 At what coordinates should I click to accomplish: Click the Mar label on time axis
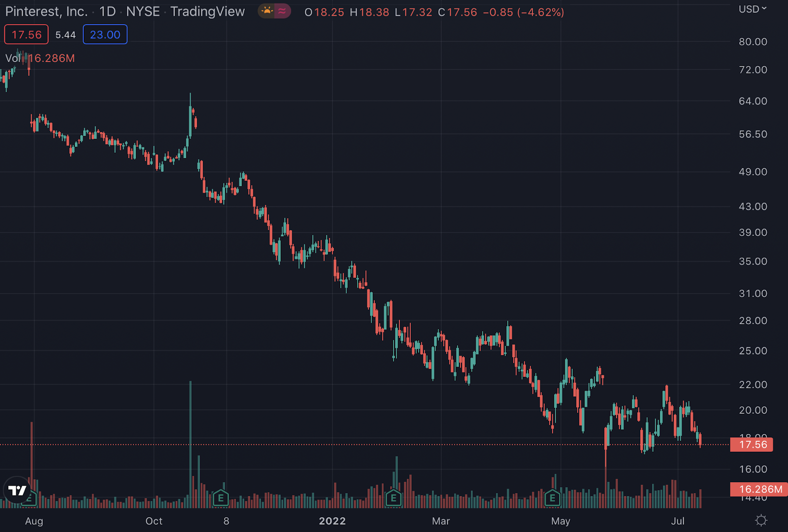coord(441,521)
